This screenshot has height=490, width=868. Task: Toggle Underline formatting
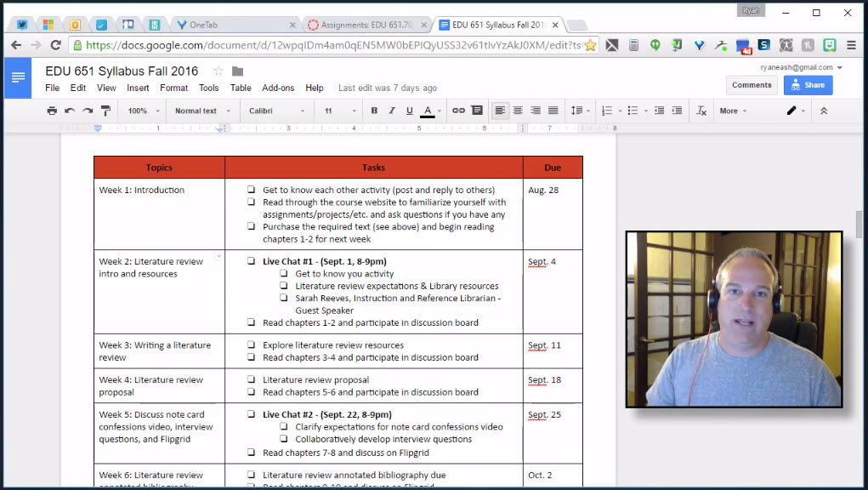click(410, 111)
